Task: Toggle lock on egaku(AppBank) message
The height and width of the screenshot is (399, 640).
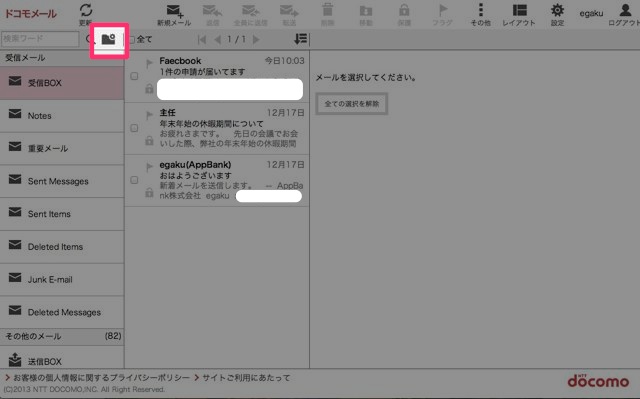Action: (149, 192)
